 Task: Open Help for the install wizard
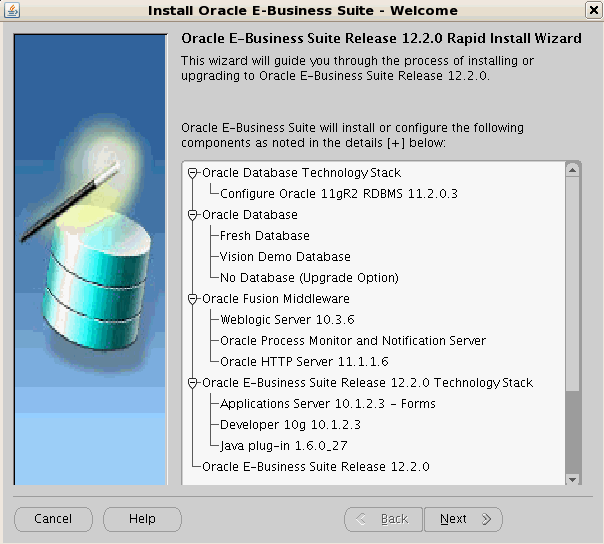click(x=142, y=519)
